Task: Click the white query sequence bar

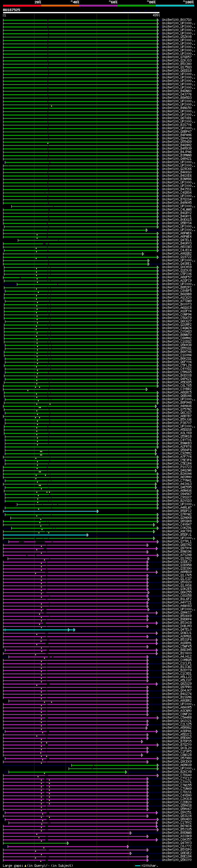Action: pyautogui.click(x=81, y=13)
